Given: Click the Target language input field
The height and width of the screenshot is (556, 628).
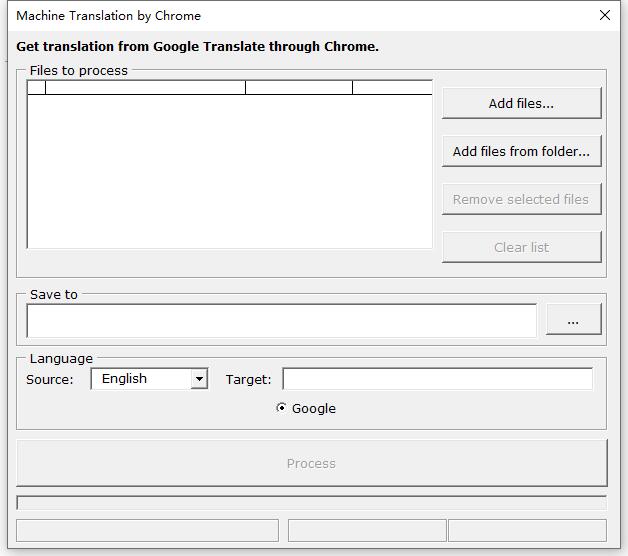Looking at the screenshot, I should click(x=437, y=379).
